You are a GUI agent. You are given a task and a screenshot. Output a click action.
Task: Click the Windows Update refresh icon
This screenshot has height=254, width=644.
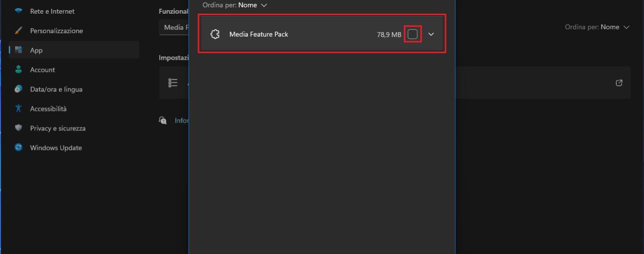[x=19, y=148]
